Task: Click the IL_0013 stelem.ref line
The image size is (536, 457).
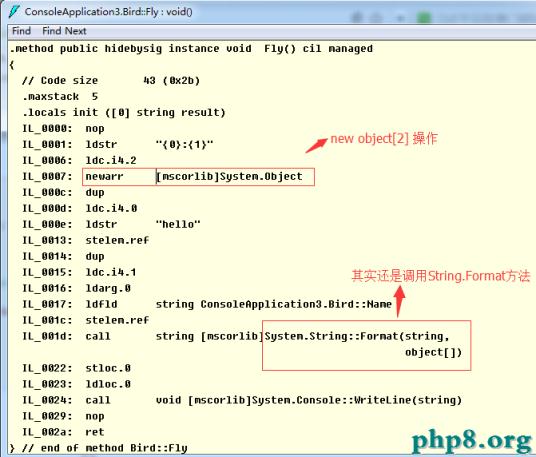Action: point(85,240)
